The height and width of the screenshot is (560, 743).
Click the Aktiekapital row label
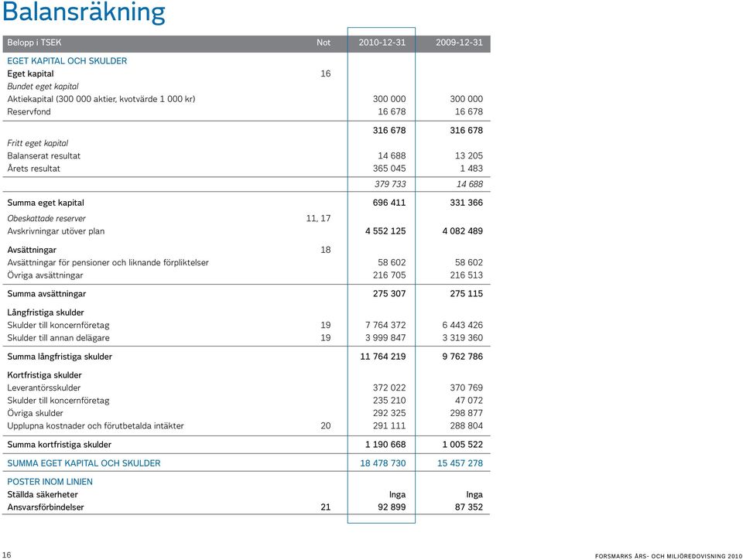[101, 99]
